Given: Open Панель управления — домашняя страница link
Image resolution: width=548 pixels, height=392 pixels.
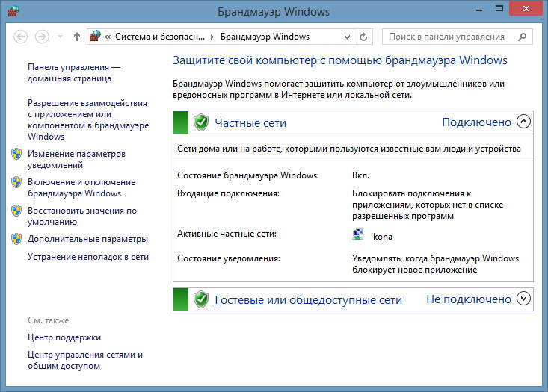Looking at the screenshot, I should pyautogui.click(x=74, y=72).
